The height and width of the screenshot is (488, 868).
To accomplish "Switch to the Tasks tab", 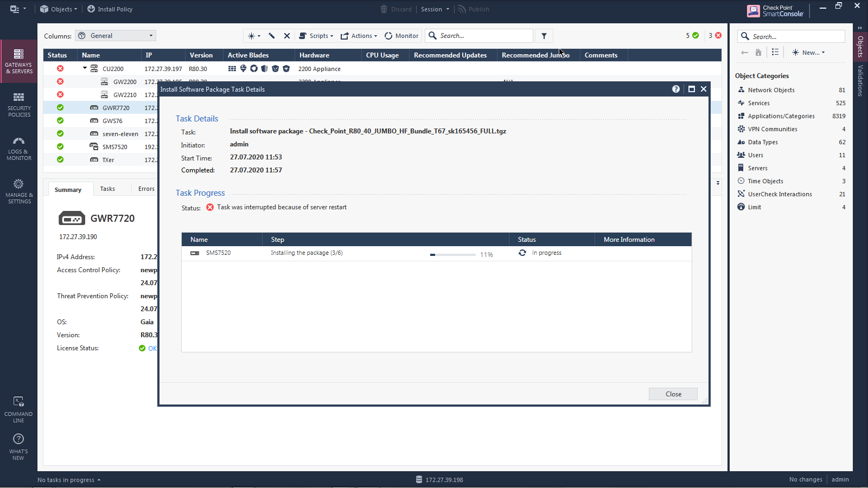I will (107, 189).
